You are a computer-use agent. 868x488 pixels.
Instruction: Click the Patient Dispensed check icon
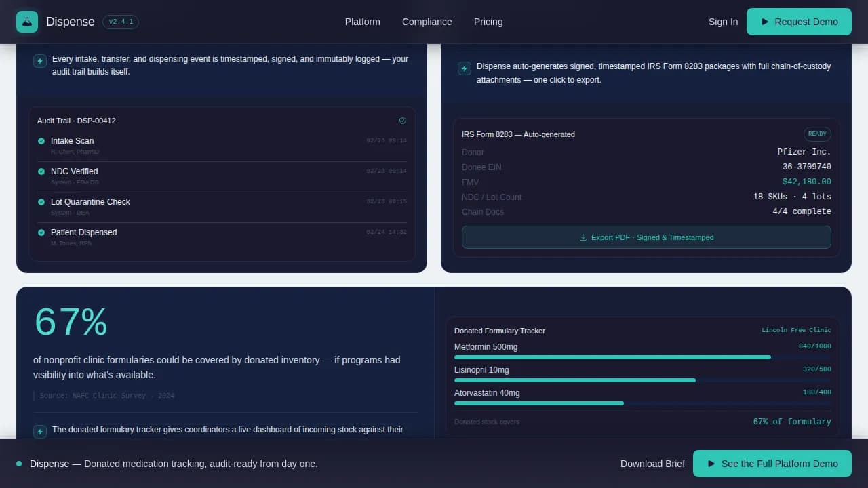pyautogui.click(x=41, y=232)
